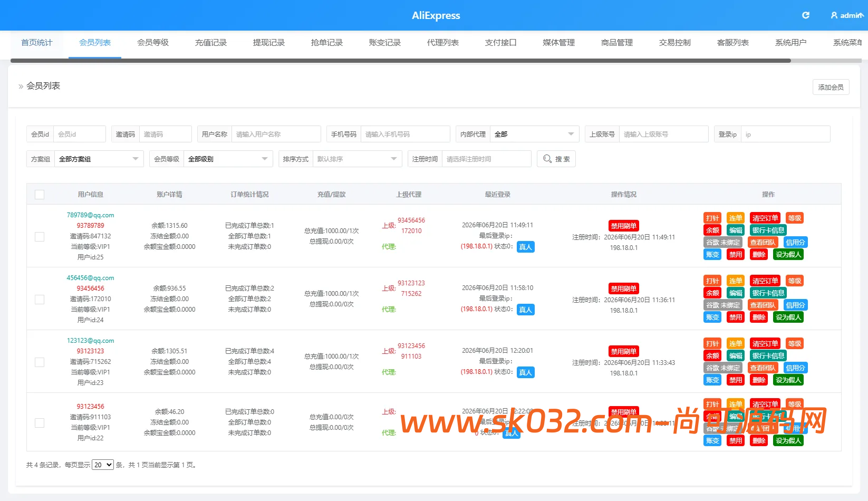The height and width of the screenshot is (501, 868).
Task: Click the horizontal scrollbar under the tabs
Action: [x=401, y=61]
